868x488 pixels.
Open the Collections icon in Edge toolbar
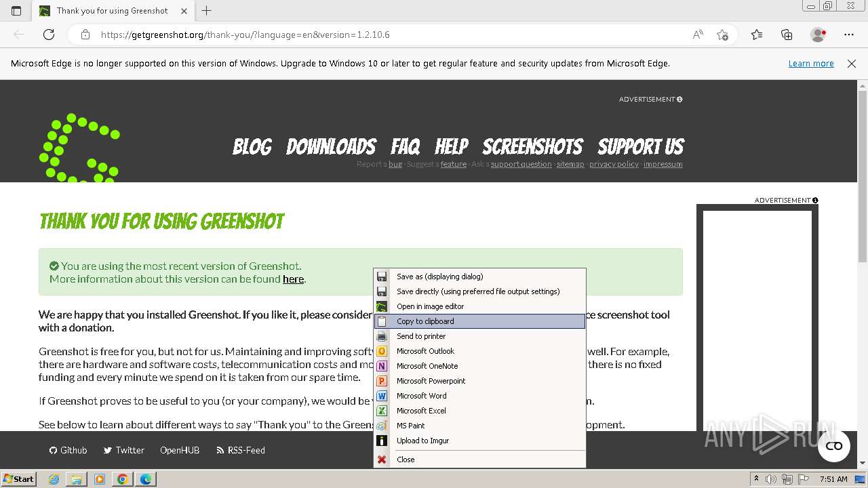click(787, 35)
